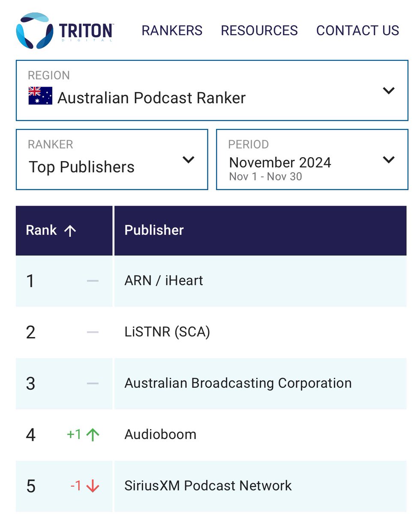The height and width of the screenshot is (514, 420).
Task: Open the Ranker Top Publishers dropdown
Action: [x=112, y=159]
